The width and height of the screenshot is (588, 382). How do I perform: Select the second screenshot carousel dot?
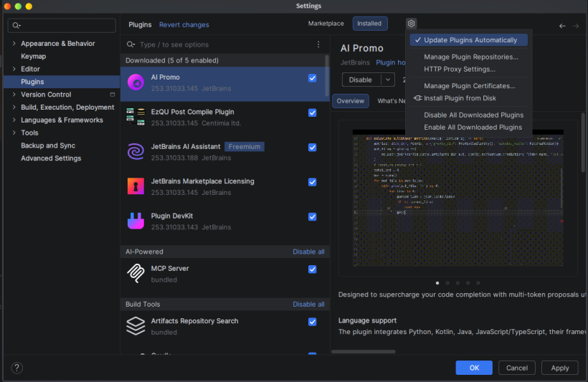tap(447, 283)
